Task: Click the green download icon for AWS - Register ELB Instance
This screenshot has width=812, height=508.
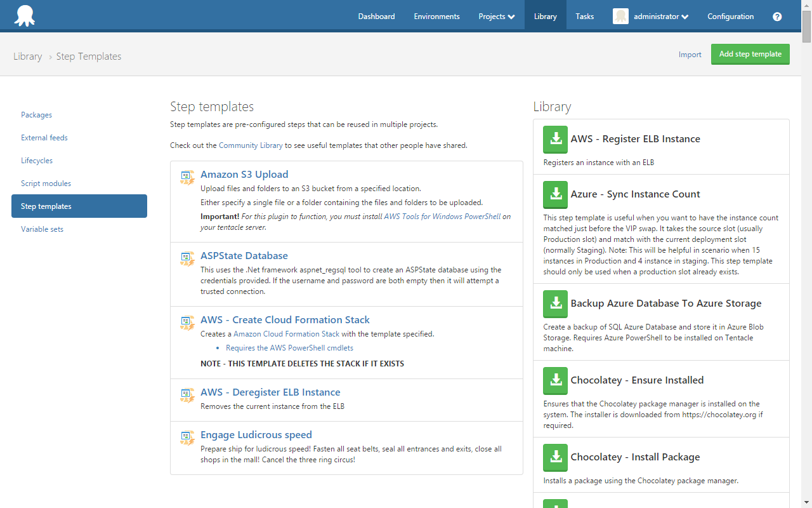Action: (556, 140)
